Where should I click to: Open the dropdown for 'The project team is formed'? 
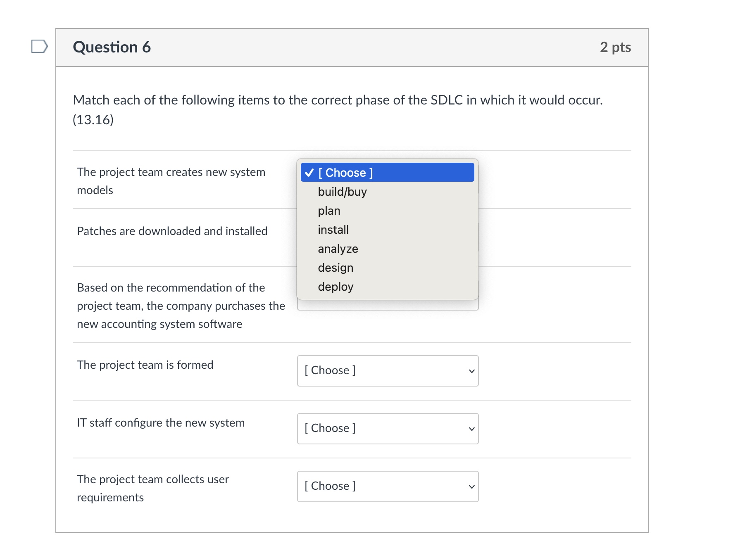tap(387, 371)
